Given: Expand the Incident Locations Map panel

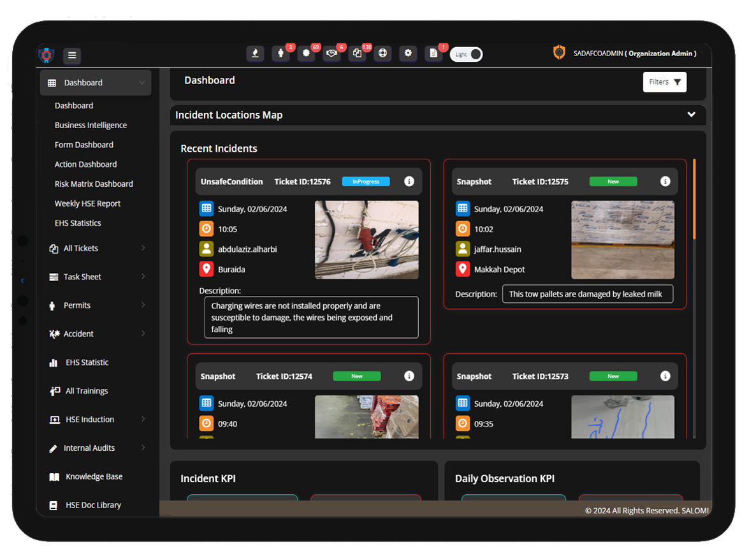Looking at the screenshot, I should point(691,115).
